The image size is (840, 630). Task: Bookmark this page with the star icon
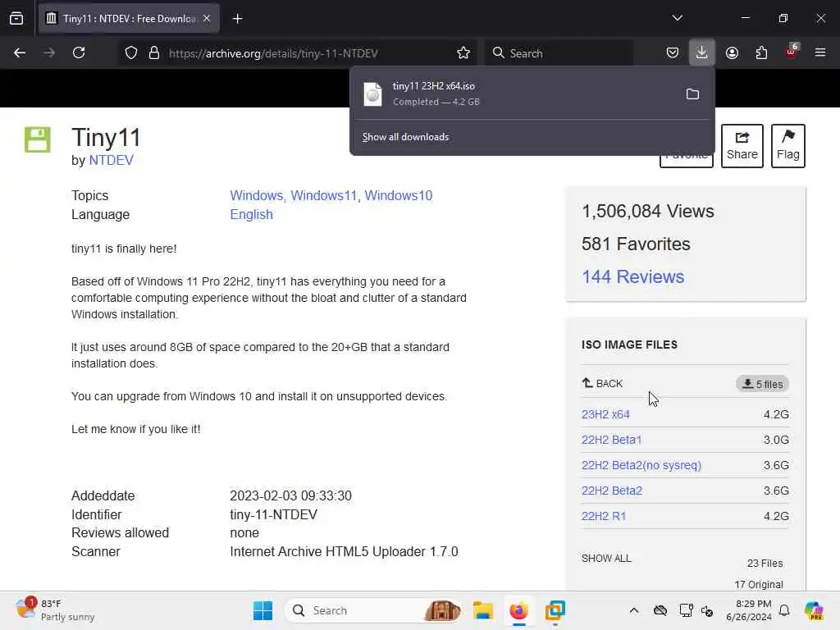click(463, 53)
